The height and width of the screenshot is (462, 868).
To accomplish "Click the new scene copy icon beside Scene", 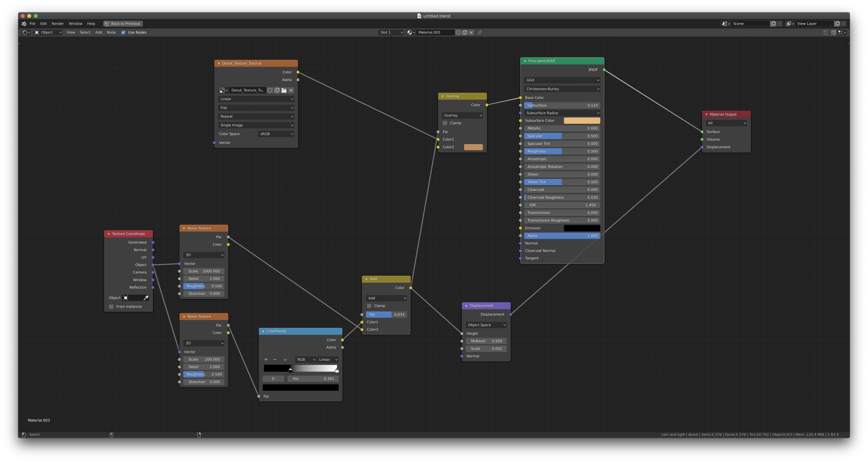I will point(773,24).
